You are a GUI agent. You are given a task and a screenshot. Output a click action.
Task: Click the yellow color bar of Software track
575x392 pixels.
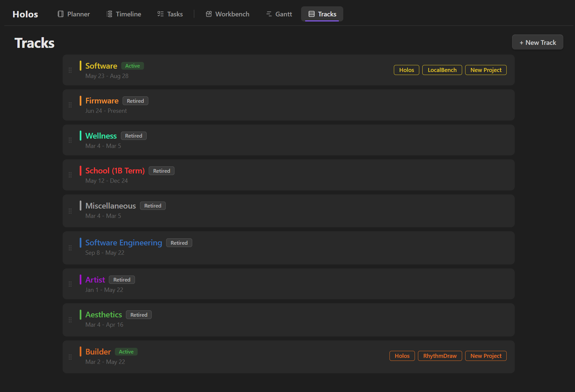80,66
